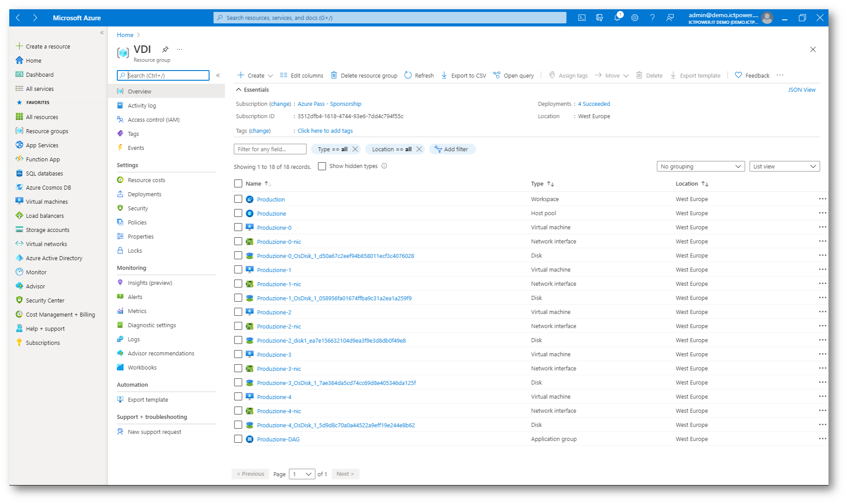Tick the select-all checkbox in Name header
The image size is (847, 504).
pyautogui.click(x=238, y=183)
